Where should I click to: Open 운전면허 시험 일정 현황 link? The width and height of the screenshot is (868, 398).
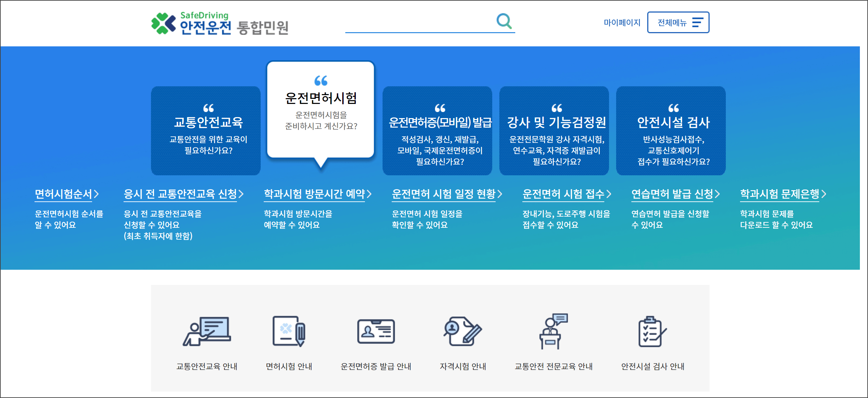coord(443,194)
